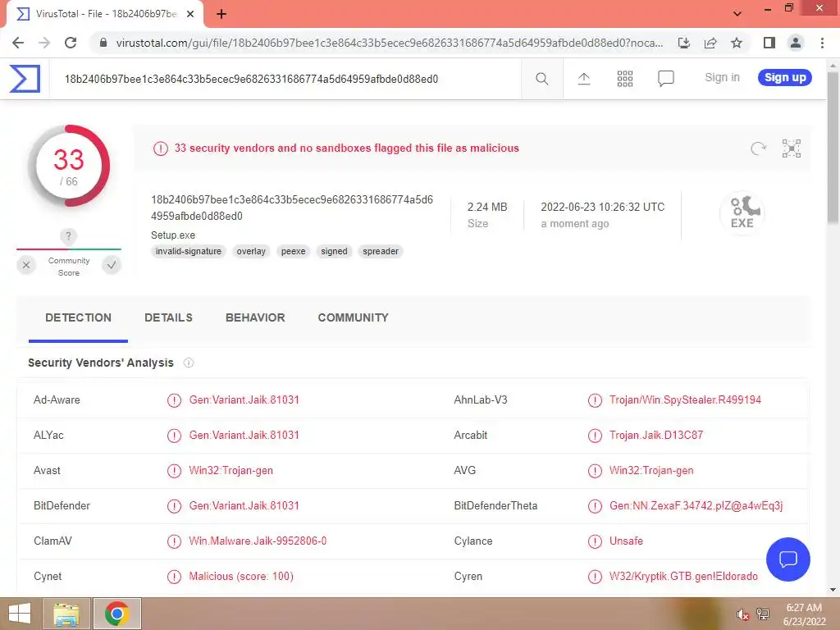Viewport: 840px width, 630px height.
Task: Click the Chrome taskbar icon
Action: point(116,614)
